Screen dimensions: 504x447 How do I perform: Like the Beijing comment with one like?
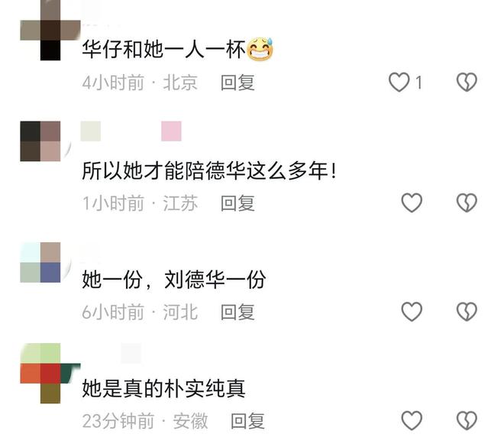point(399,83)
